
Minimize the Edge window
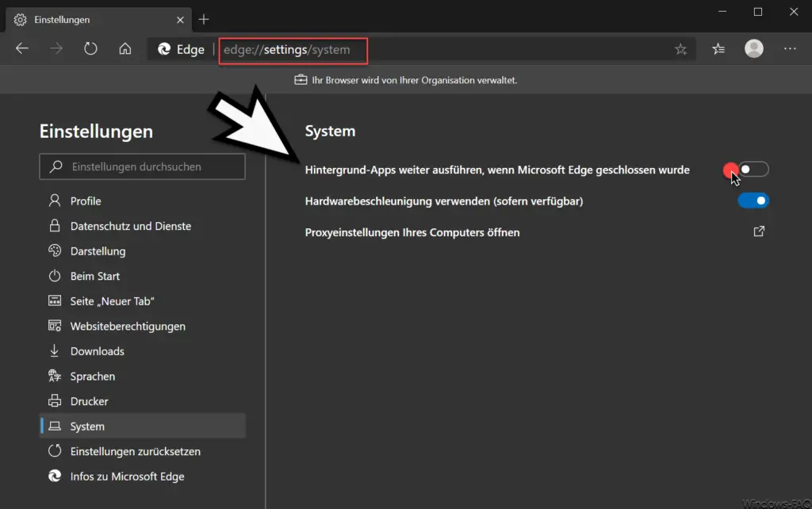[x=722, y=11]
